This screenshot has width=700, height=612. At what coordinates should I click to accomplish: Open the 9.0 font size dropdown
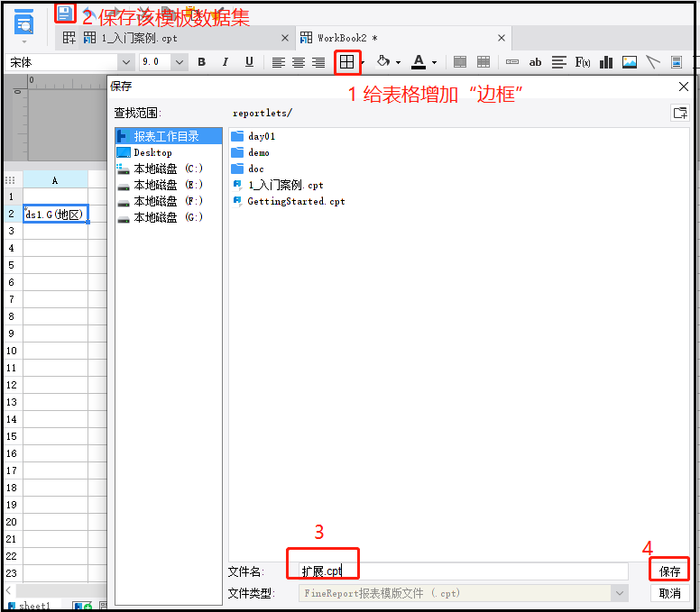179,62
